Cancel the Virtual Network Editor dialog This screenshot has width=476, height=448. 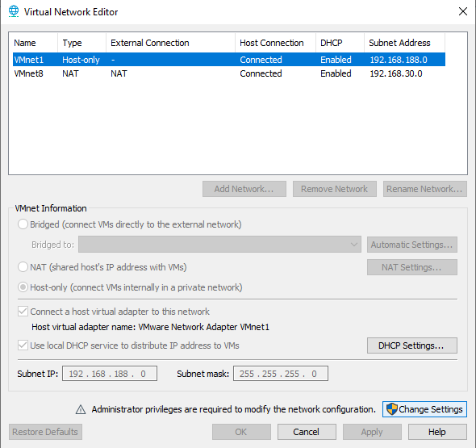[307, 432]
